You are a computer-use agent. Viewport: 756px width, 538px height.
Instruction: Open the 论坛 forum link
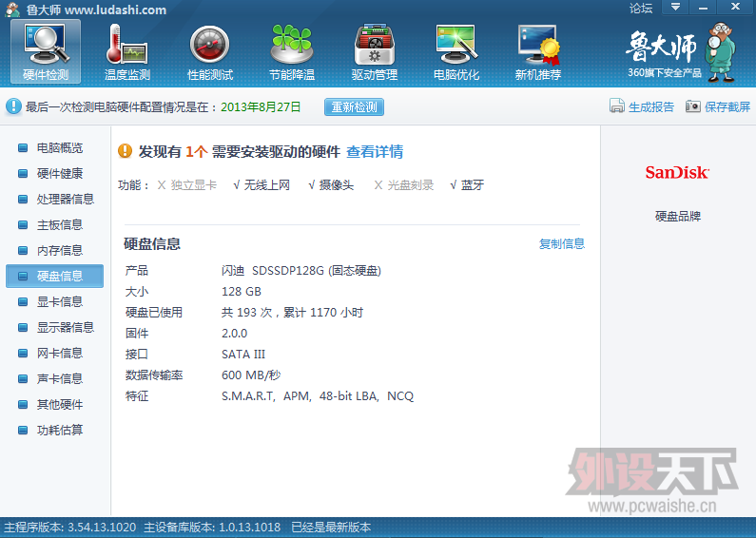[641, 9]
